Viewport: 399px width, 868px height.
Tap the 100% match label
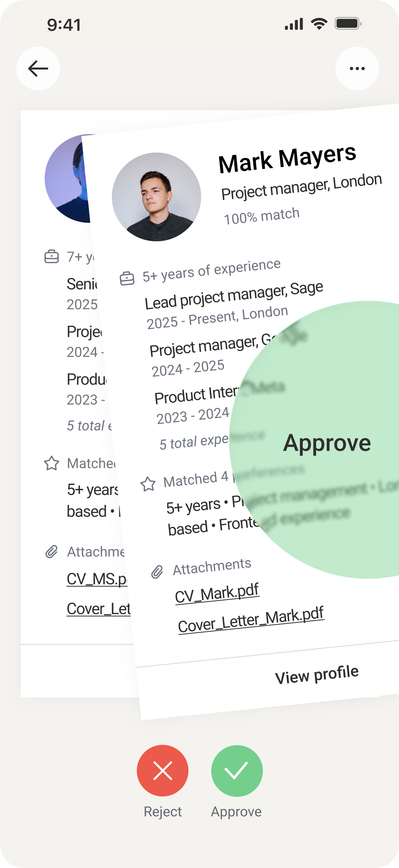coord(262,216)
